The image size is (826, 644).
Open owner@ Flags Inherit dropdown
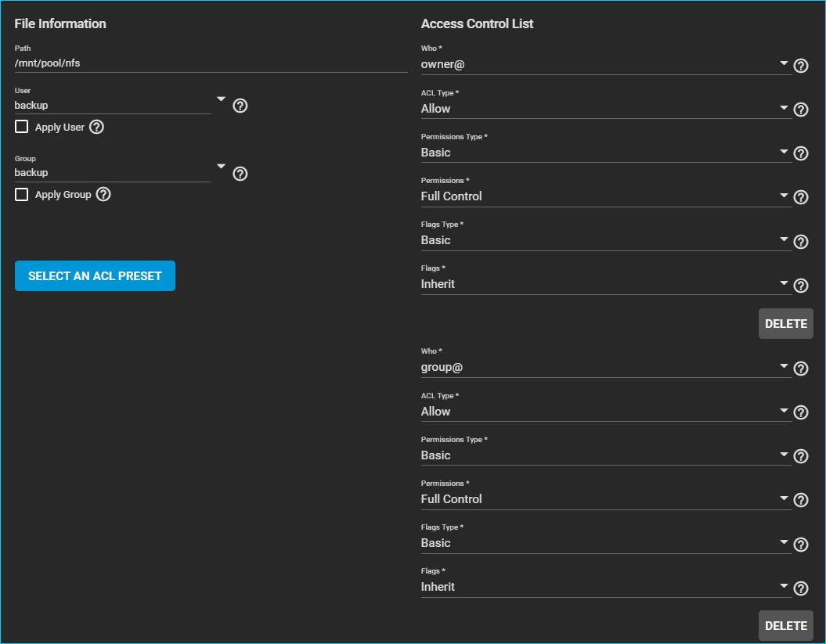click(x=606, y=284)
